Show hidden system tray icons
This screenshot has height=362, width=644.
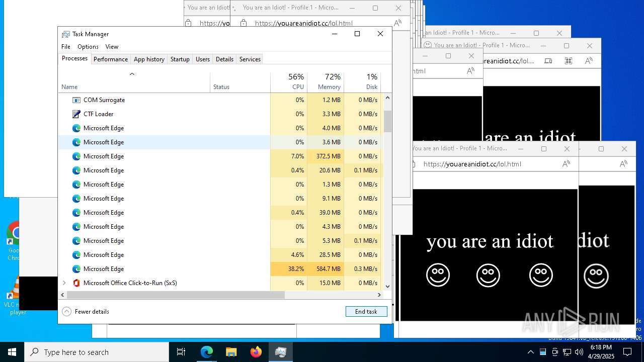click(x=530, y=352)
